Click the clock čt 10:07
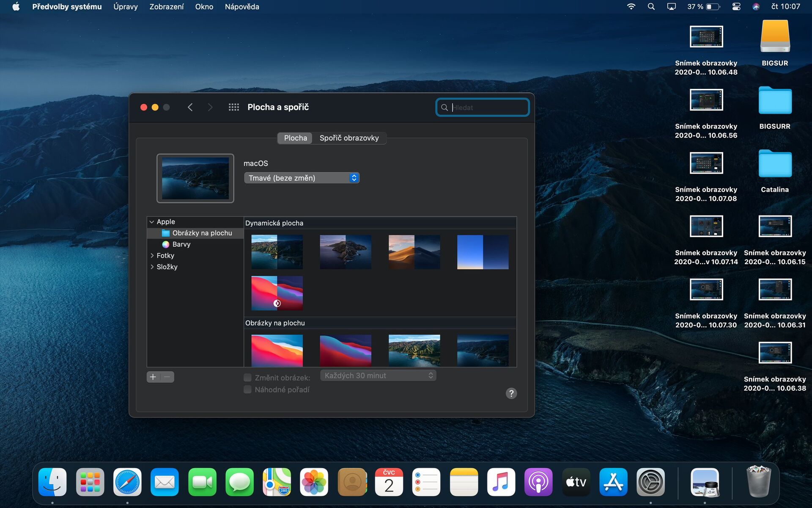 tap(785, 7)
